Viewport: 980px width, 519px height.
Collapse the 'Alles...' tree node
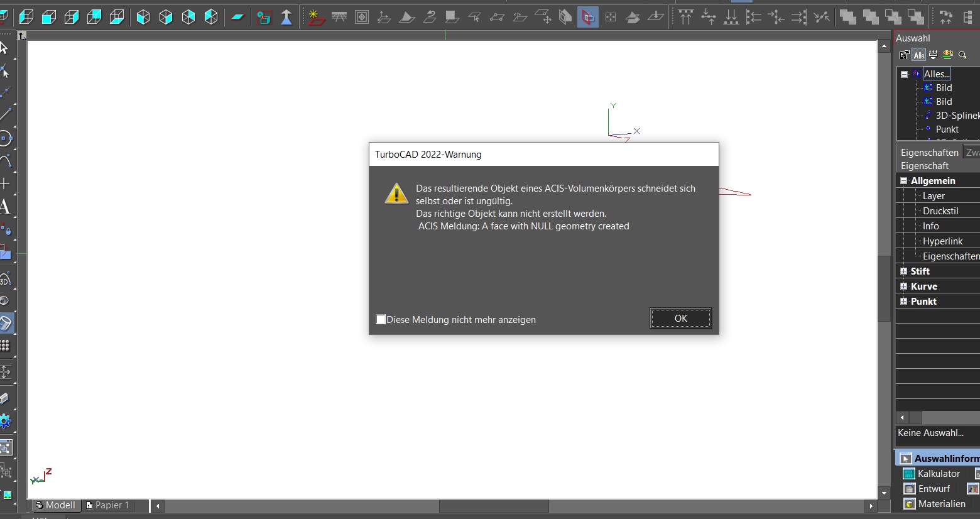(904, 74)
